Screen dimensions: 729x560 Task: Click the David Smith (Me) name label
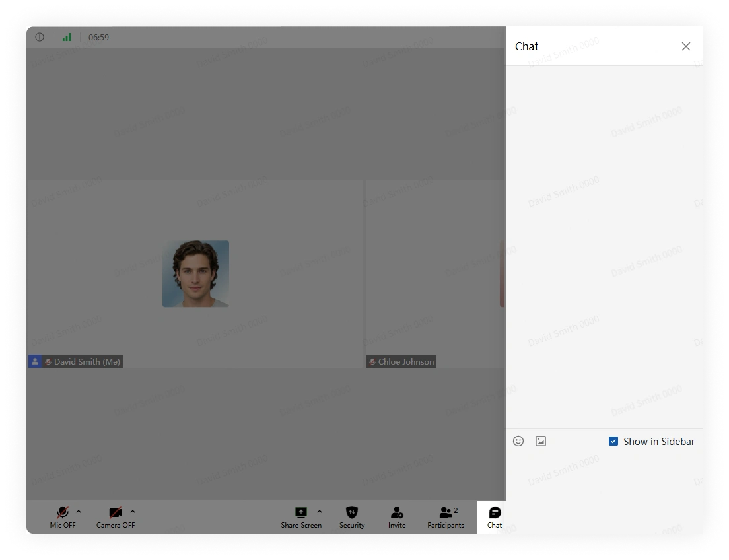76,361
